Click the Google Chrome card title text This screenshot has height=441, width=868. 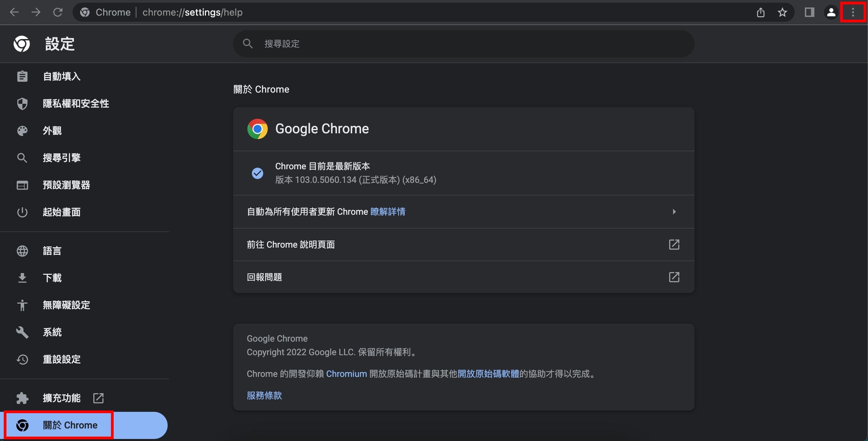point(322,129)
